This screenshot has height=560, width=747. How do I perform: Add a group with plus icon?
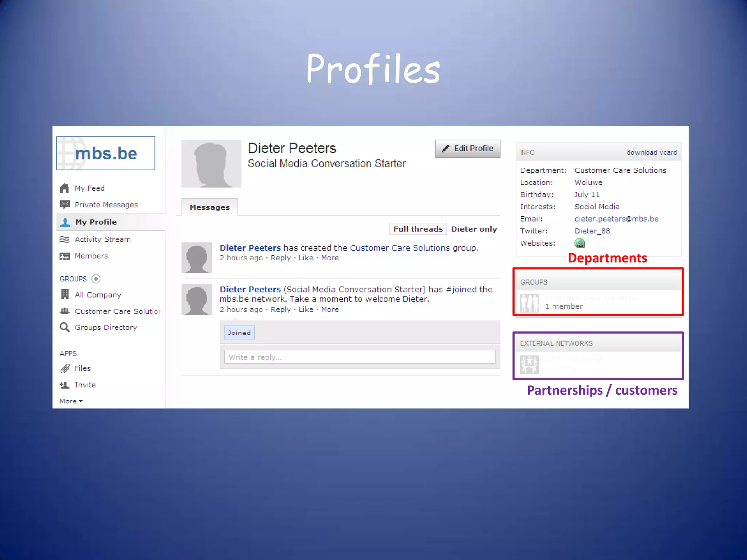(x=96, y=279)
